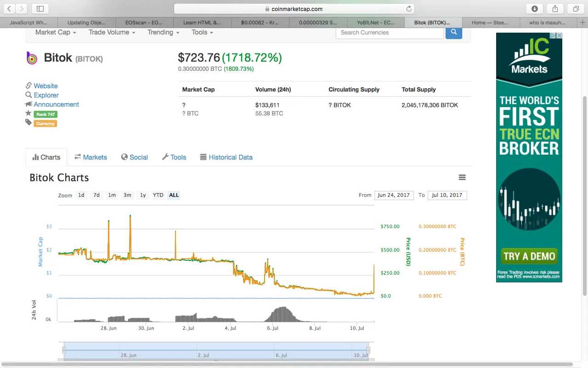Toggle the Market Cap series axis label
588x368 pixels.
(40, 252)
